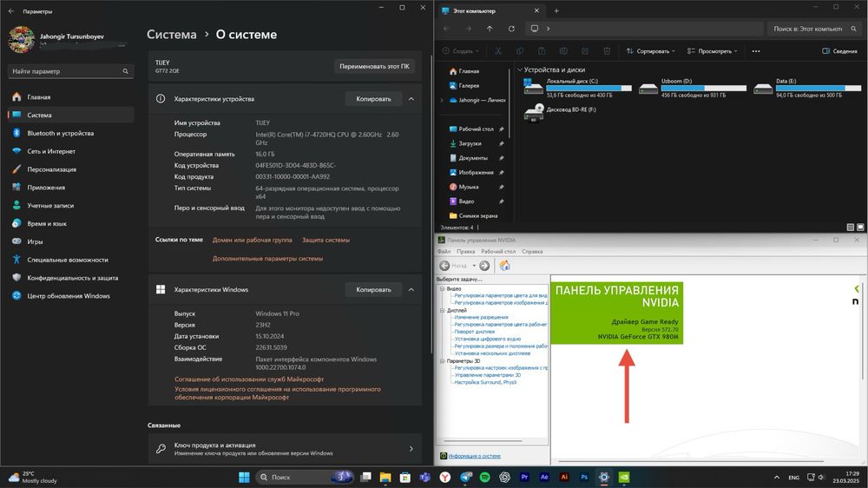The width and height of the screenshot is (868, 488).
Task: Open Снимки экрана folder in Explorer sidebar
Action: coord(478,216)
